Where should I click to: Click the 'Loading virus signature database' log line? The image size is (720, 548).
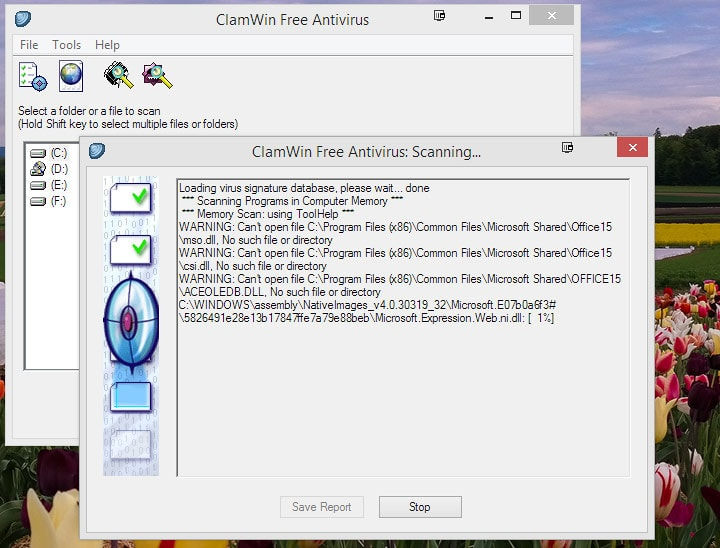click(x=304, y=188)
